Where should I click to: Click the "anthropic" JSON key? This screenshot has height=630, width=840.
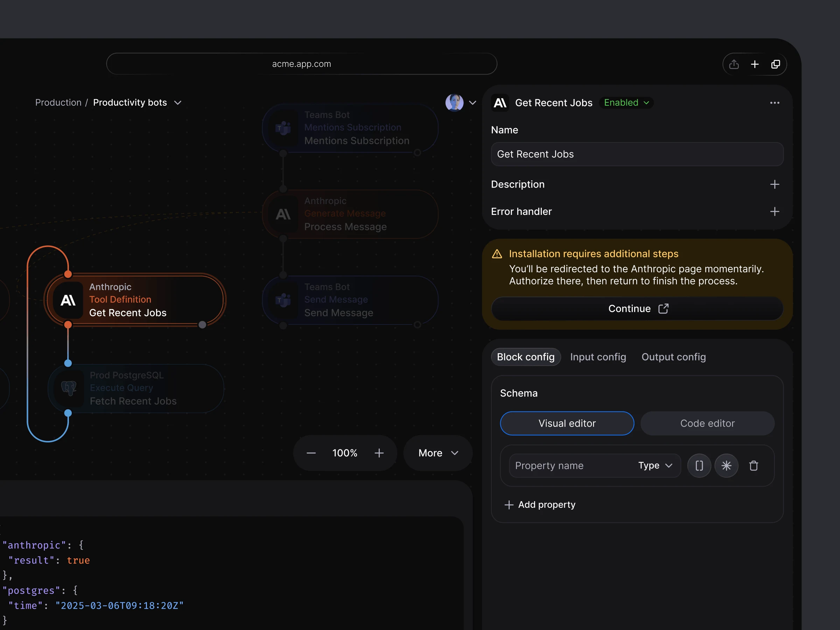(34, 545)
